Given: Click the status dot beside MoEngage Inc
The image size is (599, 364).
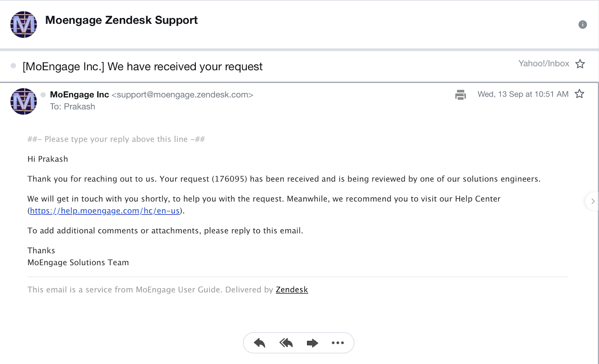Looking at the screenshot, I should tap(43, 95).
